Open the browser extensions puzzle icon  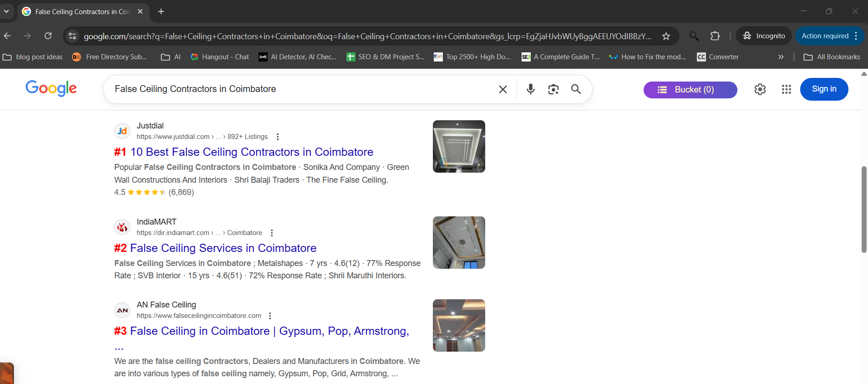pos(715,36)
